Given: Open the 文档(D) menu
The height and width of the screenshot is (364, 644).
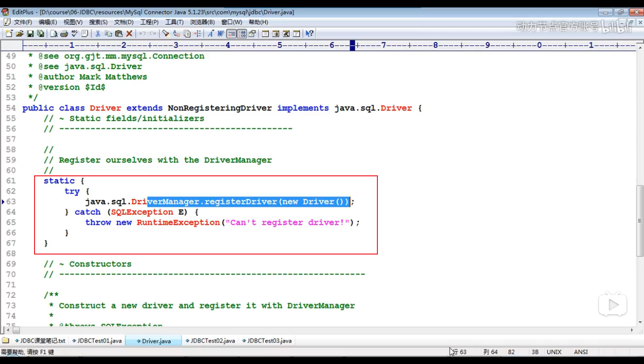Looking at the screenshot, I should (124, 22).
